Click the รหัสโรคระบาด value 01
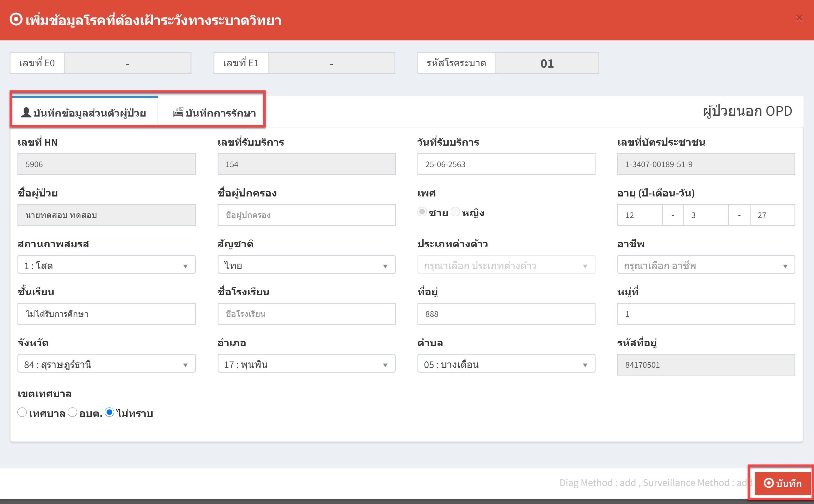Screen dimensions: 814x504 pos(547,63)
